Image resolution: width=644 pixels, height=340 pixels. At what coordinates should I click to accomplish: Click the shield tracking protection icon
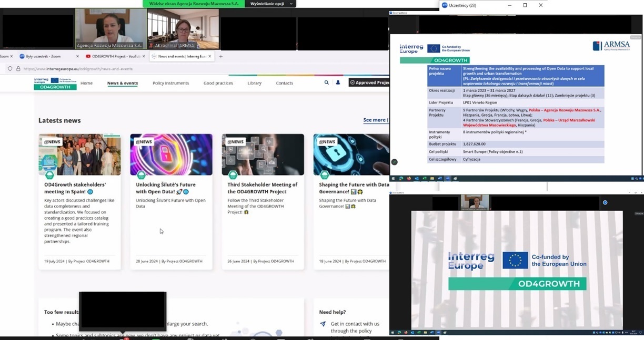pyautogui.click(x=10, y=69)
